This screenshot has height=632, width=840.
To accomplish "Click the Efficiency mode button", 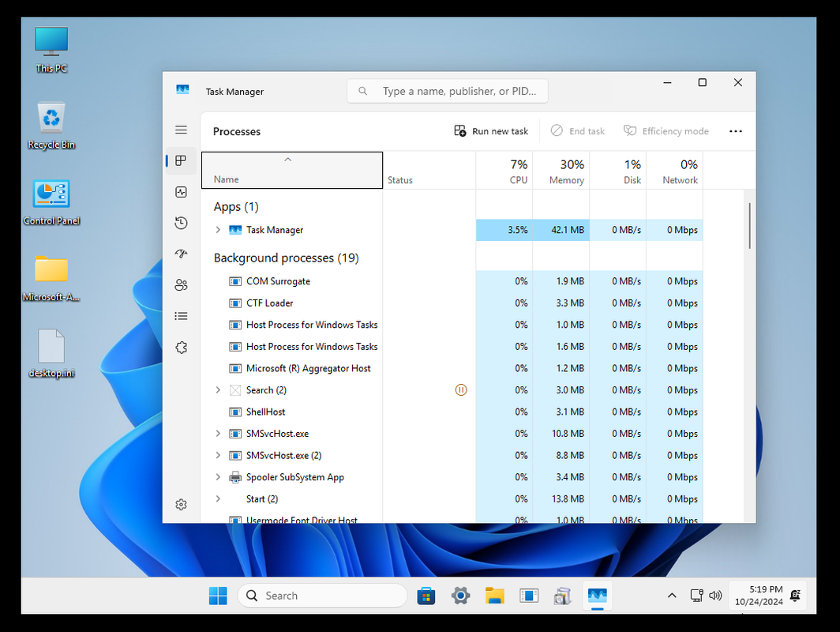I will tap(666, 131).
